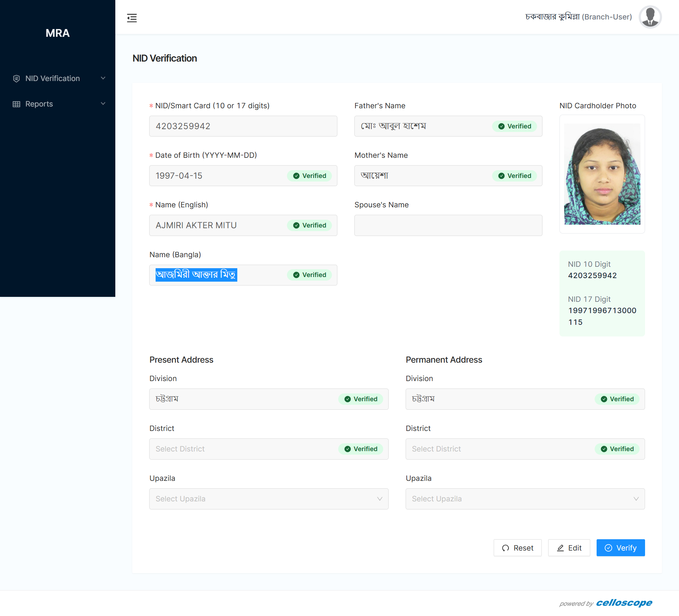679x616 pixels.
Task: Open the Present Address Upazila dropdown
Action: click(269, 499)
